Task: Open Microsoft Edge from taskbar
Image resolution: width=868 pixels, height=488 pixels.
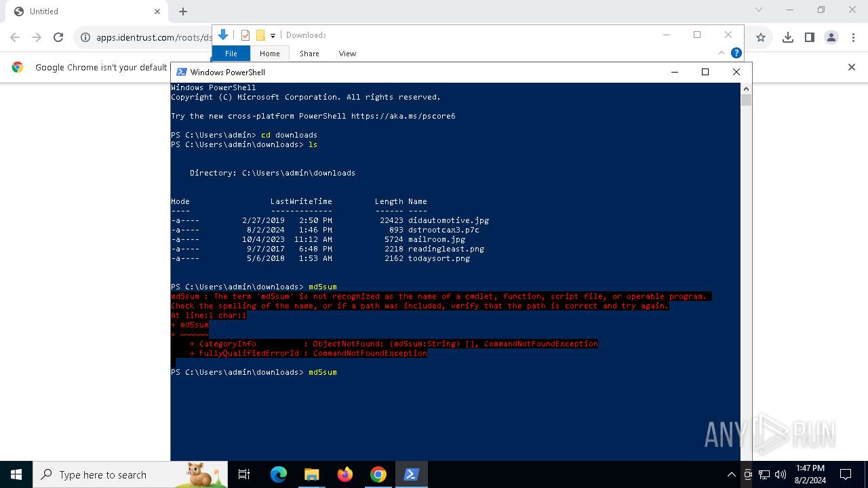Action: 279,474
